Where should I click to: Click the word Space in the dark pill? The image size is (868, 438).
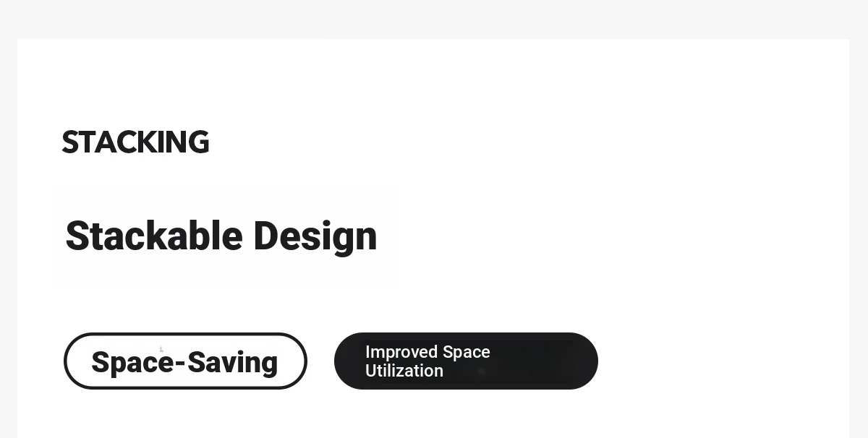point(467,352)
